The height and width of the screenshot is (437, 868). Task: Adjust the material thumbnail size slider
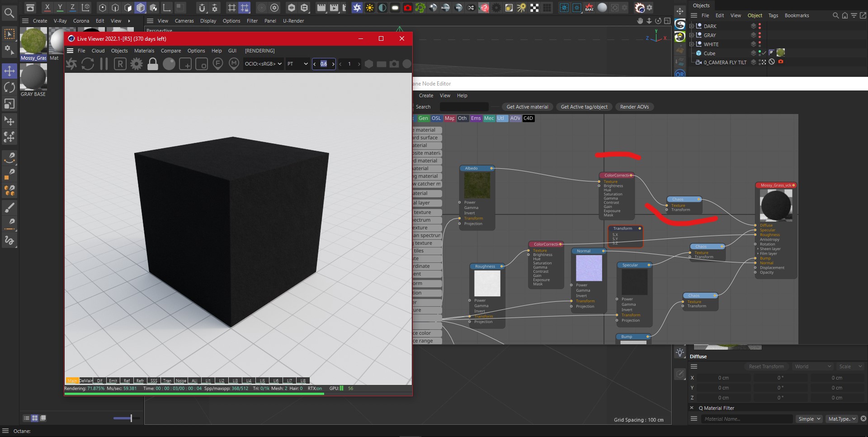coord(131,418)
